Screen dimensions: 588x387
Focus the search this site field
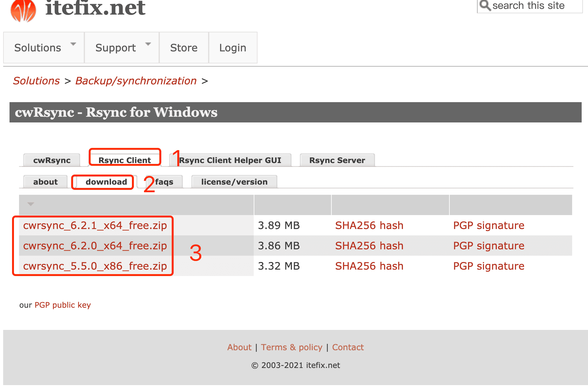coord(533,6)
